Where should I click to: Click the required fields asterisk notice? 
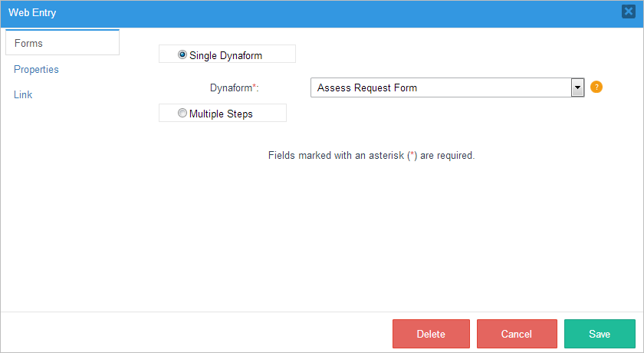[x=372, y=155]
